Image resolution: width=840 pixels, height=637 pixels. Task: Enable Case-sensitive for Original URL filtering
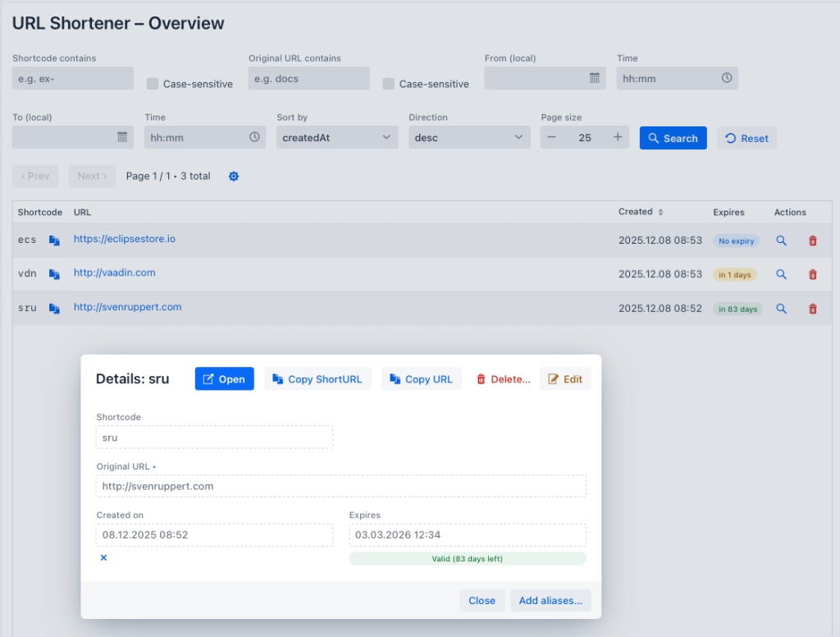[388, 84]
